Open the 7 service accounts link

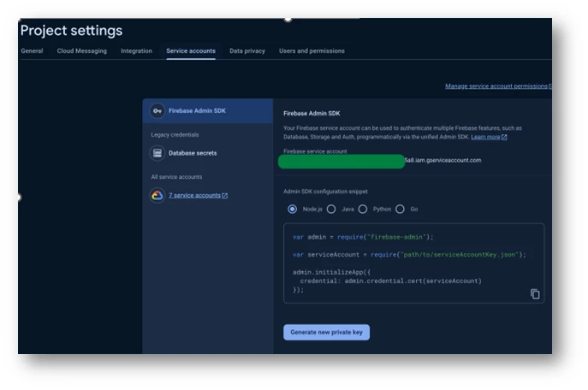pos(194,196)
